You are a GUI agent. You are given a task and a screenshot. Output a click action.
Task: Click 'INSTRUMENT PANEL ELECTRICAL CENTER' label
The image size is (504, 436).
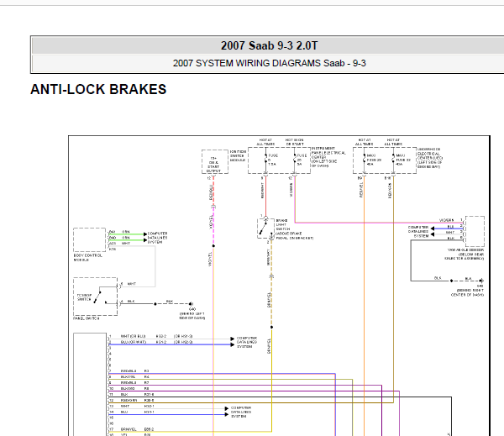(x=328, y=155)
